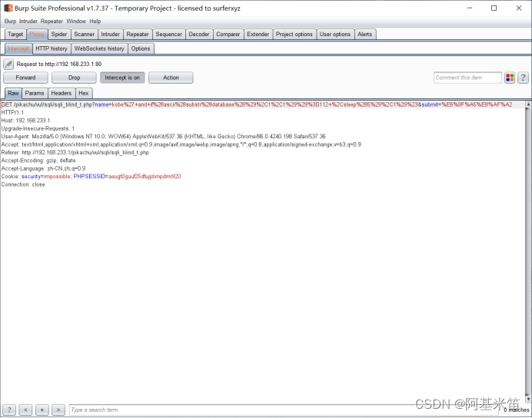Go to previous search match arrow

coord(26,410)
